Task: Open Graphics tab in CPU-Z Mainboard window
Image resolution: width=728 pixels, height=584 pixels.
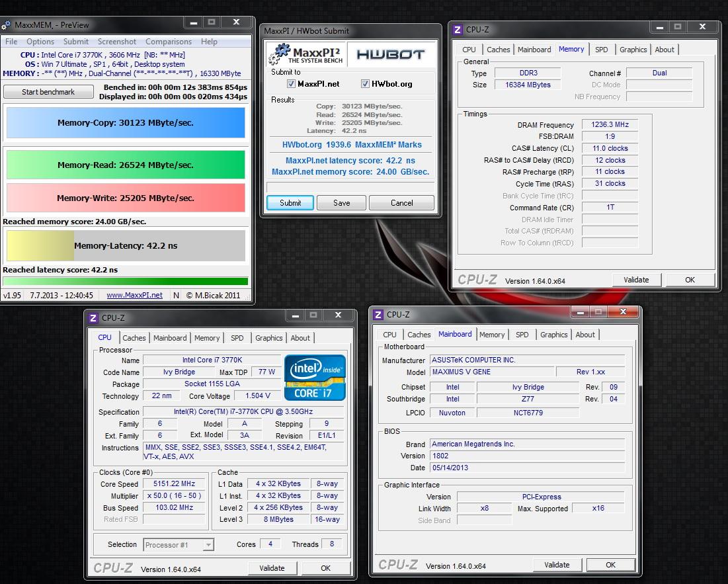Action: coord(554,335)
